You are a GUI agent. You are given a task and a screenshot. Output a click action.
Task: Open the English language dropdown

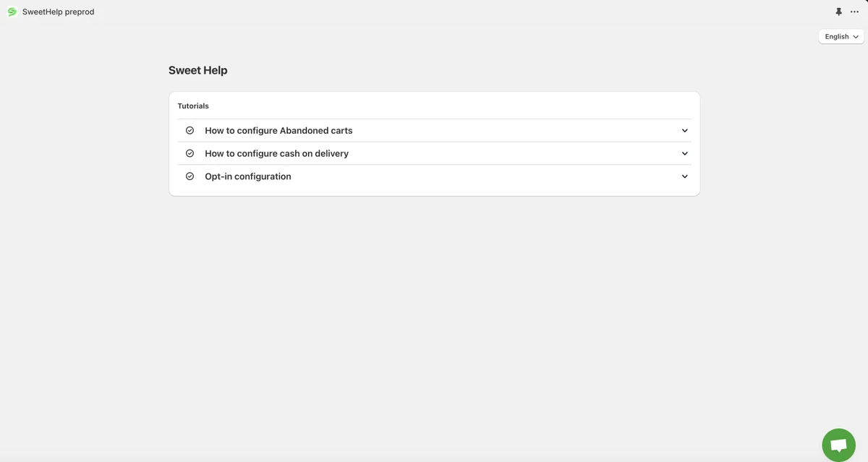pos(841,36)
